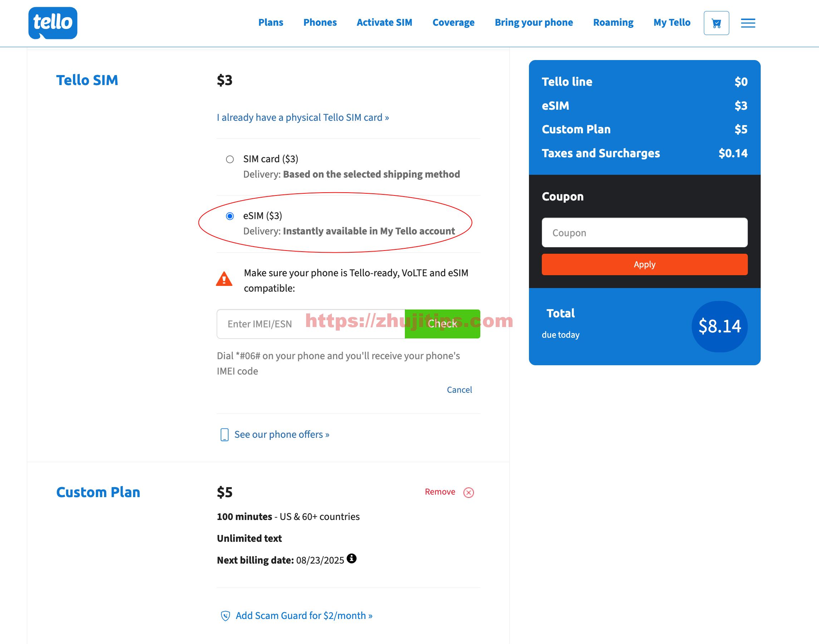This screenshot has height=644, width=819.
Task: Open My Tello account
Action: (672, 23)
